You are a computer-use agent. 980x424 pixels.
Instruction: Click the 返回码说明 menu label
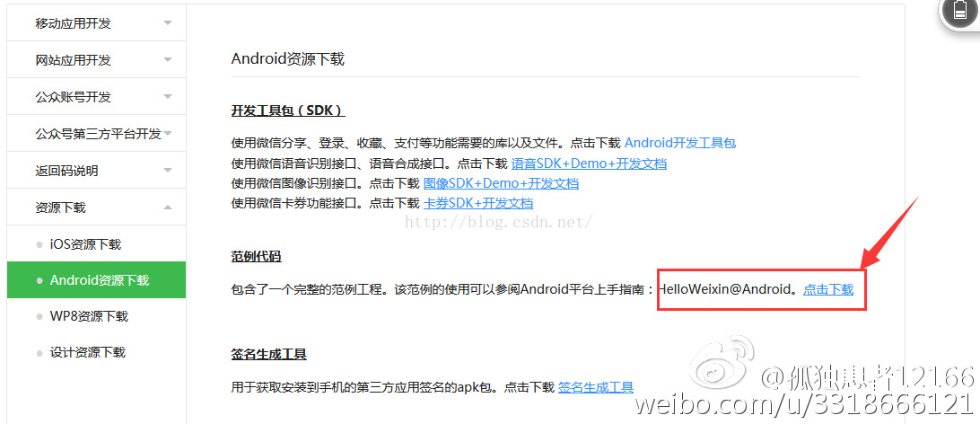click(67, 171)
